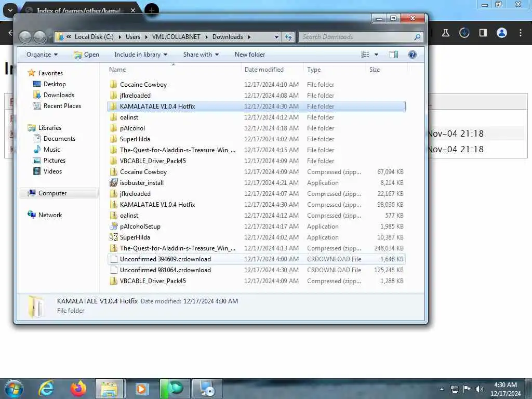Viewport: 532px width, 399px height.
Task: Select the jfkreloaded compressed zip file
Action: [257, 194]
